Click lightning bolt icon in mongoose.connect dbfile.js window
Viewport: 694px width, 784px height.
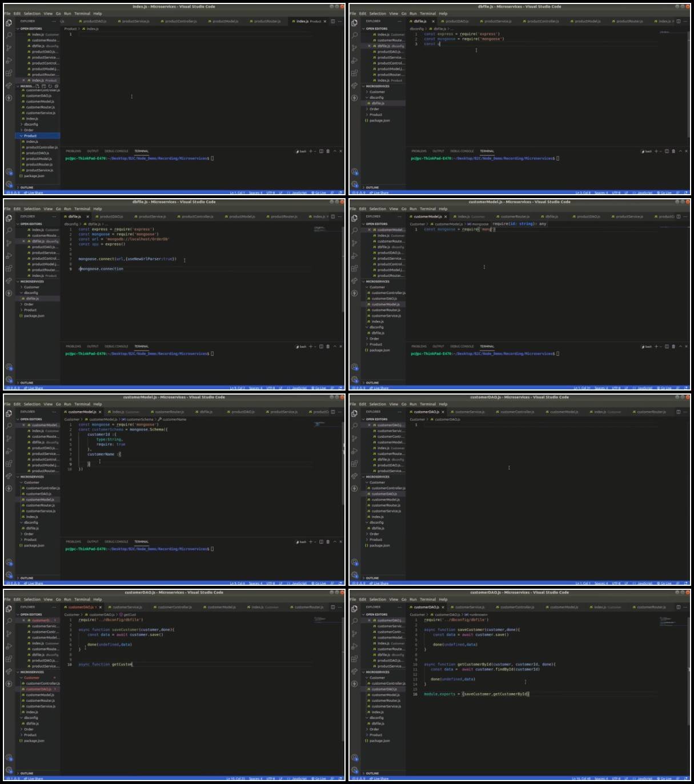9,294
